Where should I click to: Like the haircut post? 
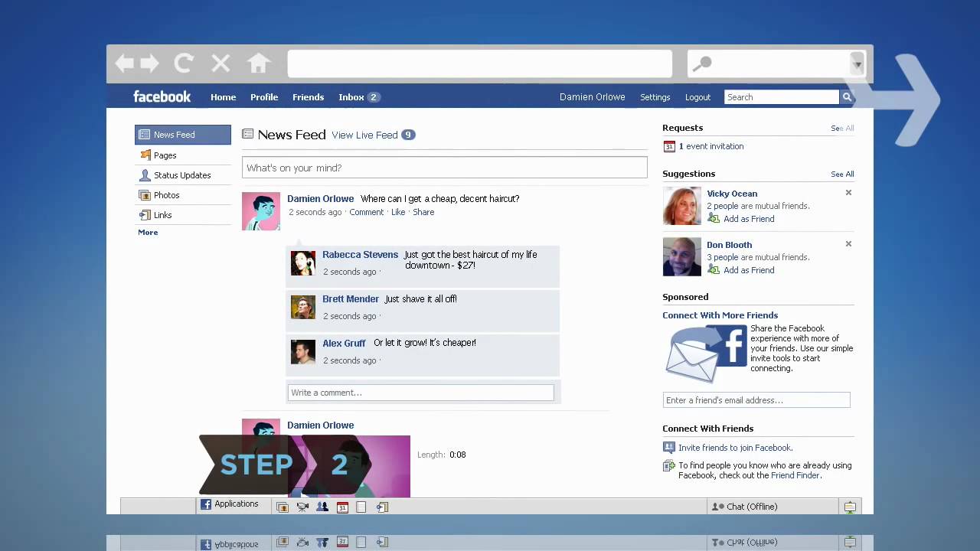(x=398, y=212)
